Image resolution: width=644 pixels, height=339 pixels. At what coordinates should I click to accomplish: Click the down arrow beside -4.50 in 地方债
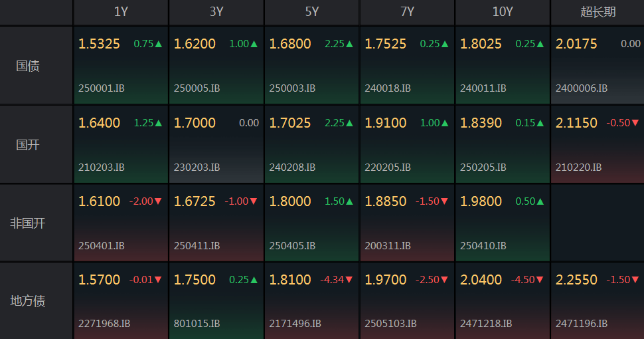[540, 280]
